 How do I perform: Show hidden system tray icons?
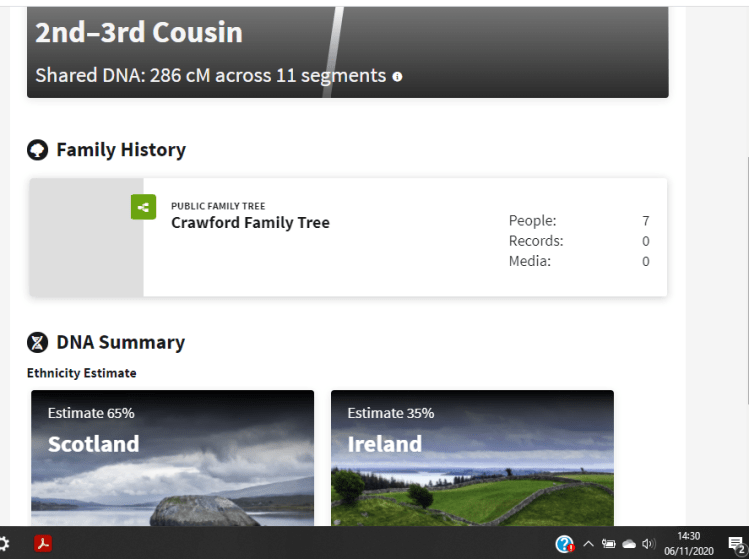pyautogui.click(x=588, y=544)
